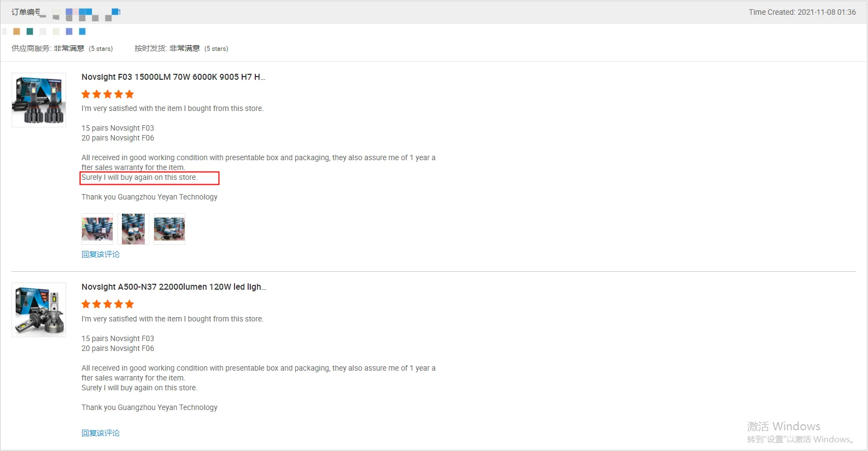868x451 pixels.
Task: Click "Thank you Guangzhou Yeyan Technology" in F03 review
Action: tap(150, 197)
